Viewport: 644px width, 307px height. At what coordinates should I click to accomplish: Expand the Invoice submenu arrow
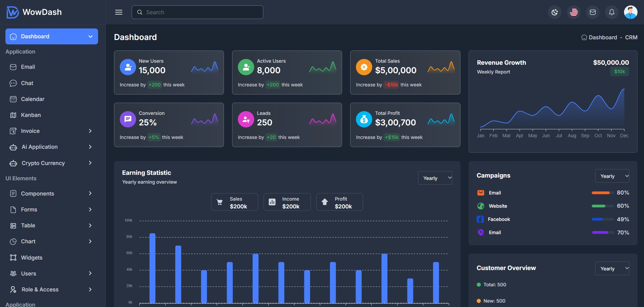pos(90,131)
